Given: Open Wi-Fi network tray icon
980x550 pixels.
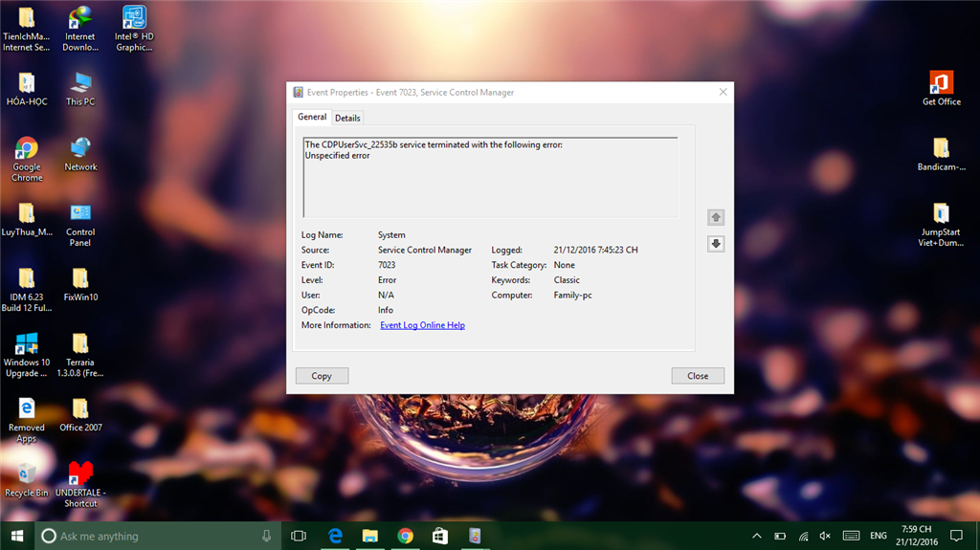Looking at the screenshot, I should [803, 536].
